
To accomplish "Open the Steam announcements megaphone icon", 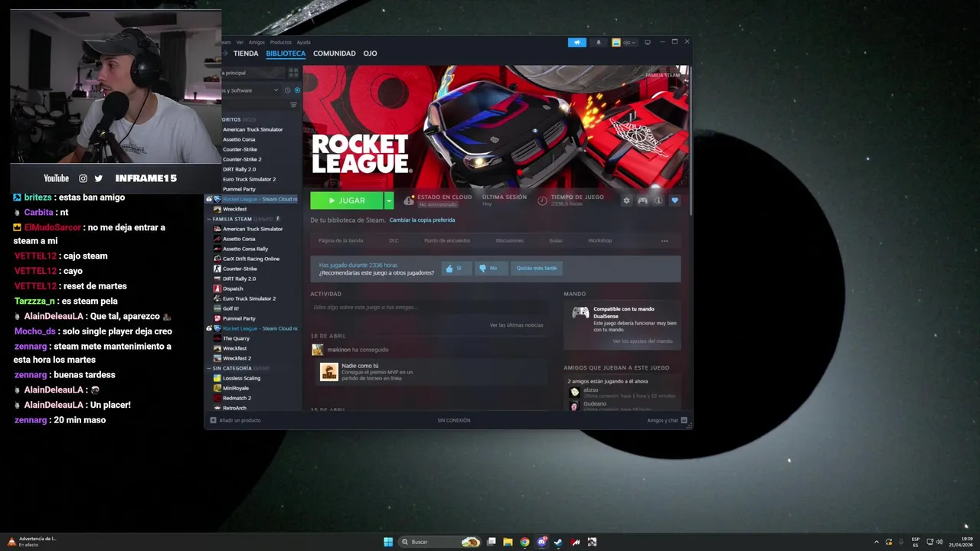I will pyautogui.click(x=577, y=42).
